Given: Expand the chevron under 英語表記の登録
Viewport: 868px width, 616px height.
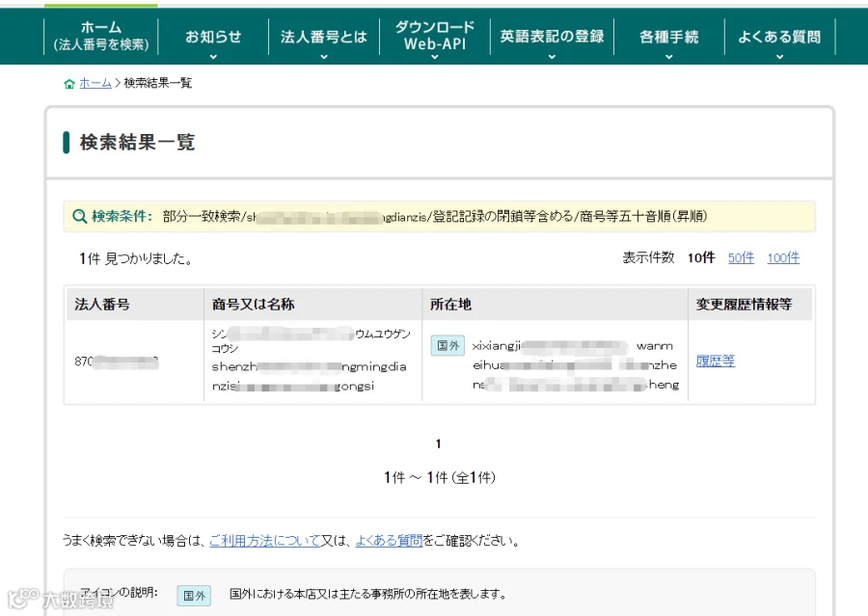Looking at the screenshot, I should 552,57.
